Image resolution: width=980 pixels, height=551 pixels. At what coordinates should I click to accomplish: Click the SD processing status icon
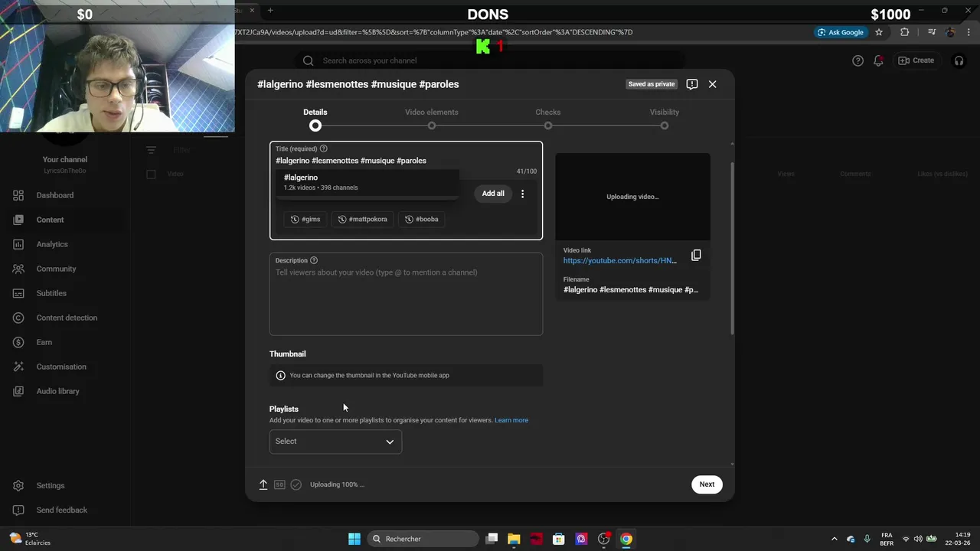tap(279, 484)
